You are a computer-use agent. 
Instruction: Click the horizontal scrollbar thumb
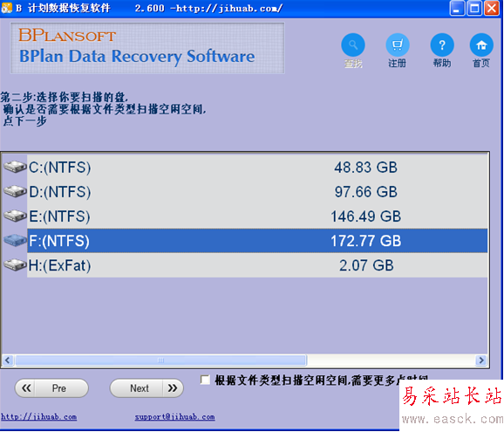pyautogui.click(x=160, y=360)
